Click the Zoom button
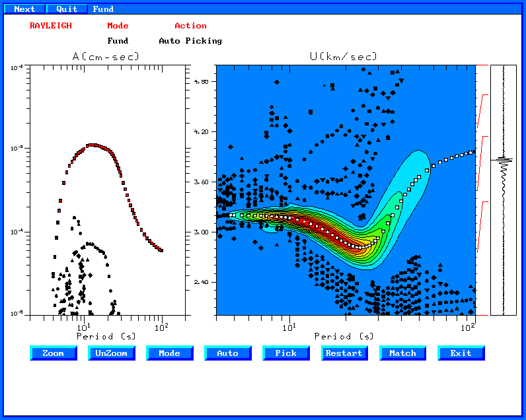The height and width of the screenshot is (420, 526). (54, 353)
